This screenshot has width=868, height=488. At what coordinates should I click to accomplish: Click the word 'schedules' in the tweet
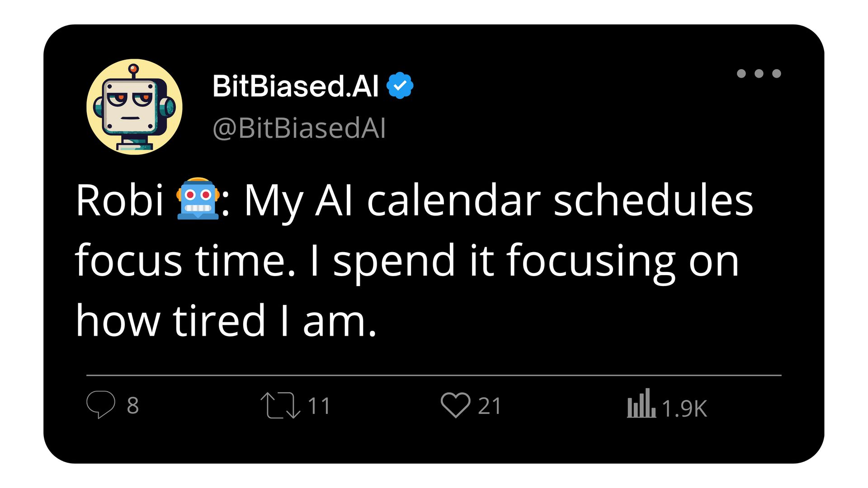(654, 200)
